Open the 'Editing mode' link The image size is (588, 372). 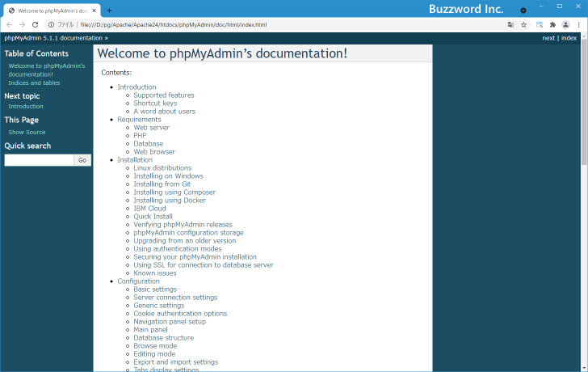[154, 354]
